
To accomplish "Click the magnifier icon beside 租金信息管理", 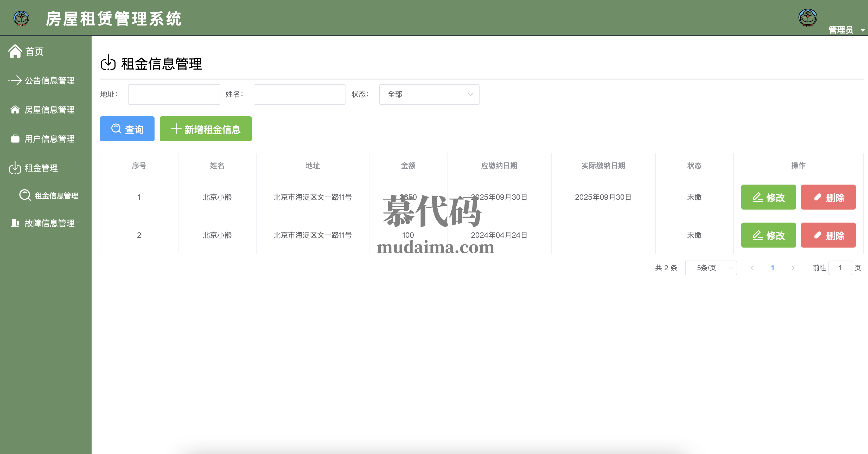I will [x=25, y=195].
